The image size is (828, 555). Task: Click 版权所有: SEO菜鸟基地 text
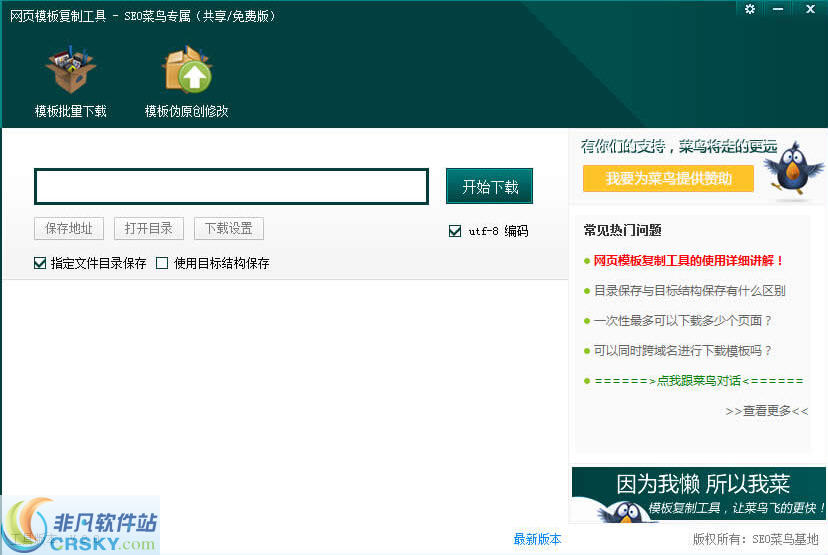[x=755, y=539]
